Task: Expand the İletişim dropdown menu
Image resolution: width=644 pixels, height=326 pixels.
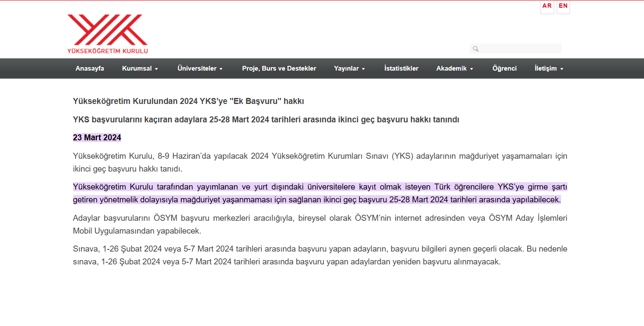Action: [x=549, y=68]
